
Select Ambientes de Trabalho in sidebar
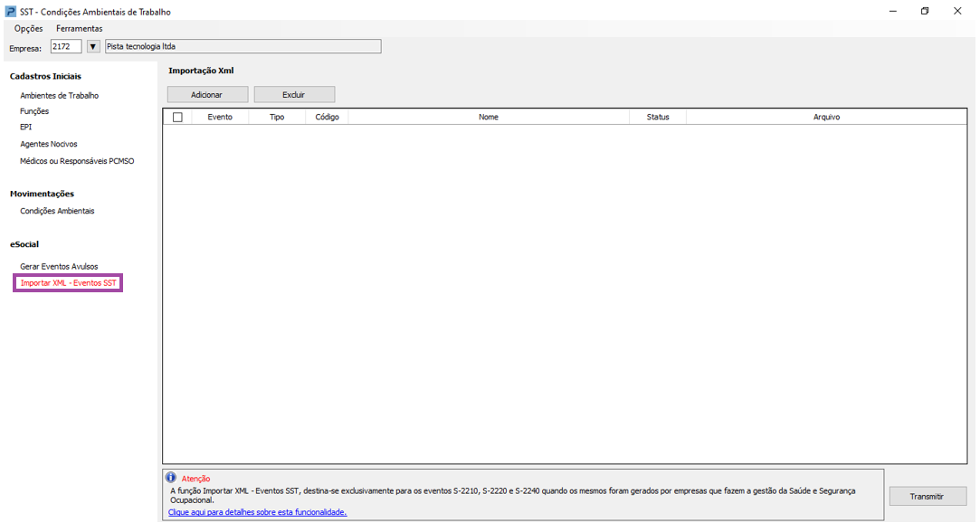pos(59,95)
